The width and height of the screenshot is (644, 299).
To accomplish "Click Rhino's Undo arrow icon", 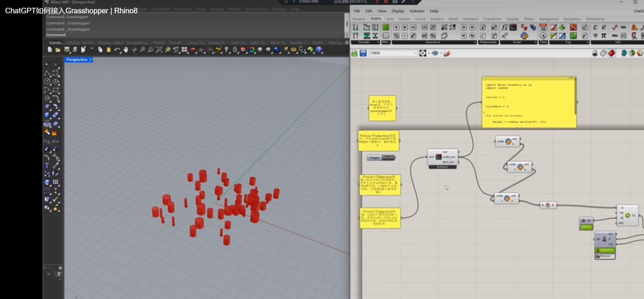I will point(117,50).
